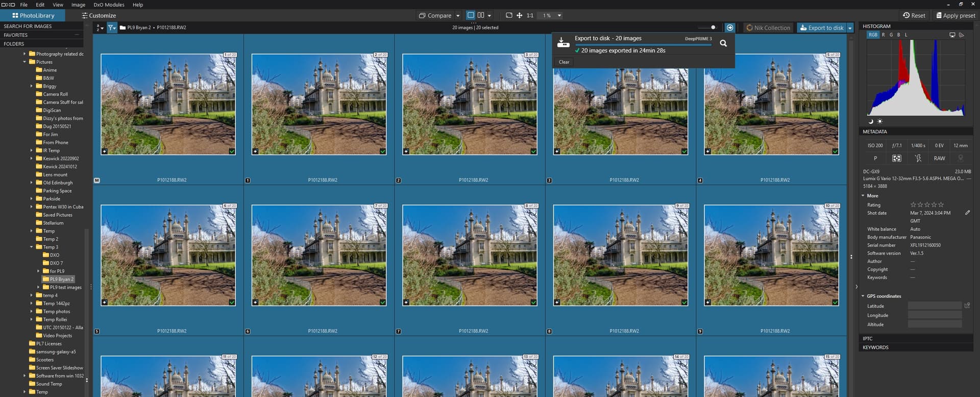Click the magnifier icon in export notification
This screenshot has width=980, height=397.
coord(723,43)
